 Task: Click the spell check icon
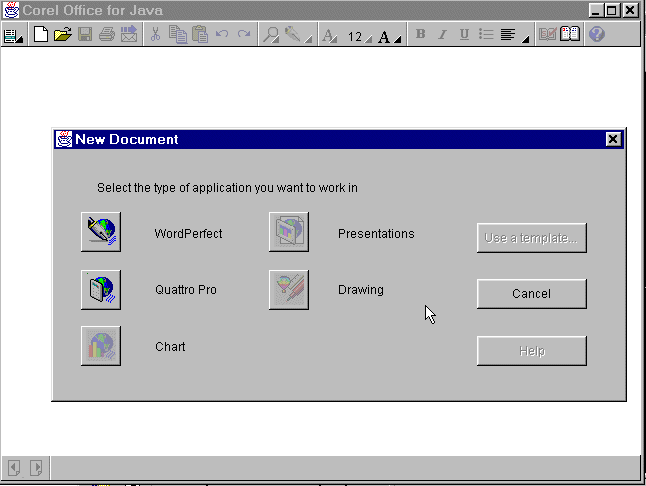(x=548, y=34)
